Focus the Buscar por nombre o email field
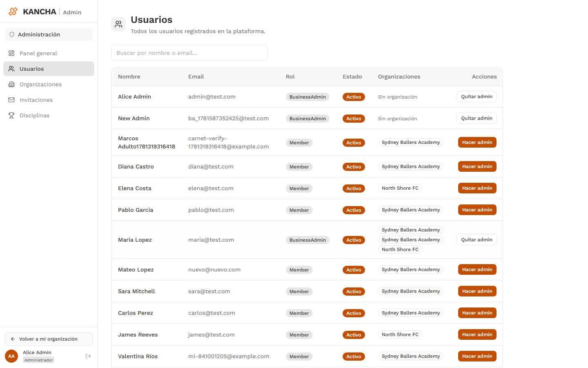 click(x=189, y=53)
